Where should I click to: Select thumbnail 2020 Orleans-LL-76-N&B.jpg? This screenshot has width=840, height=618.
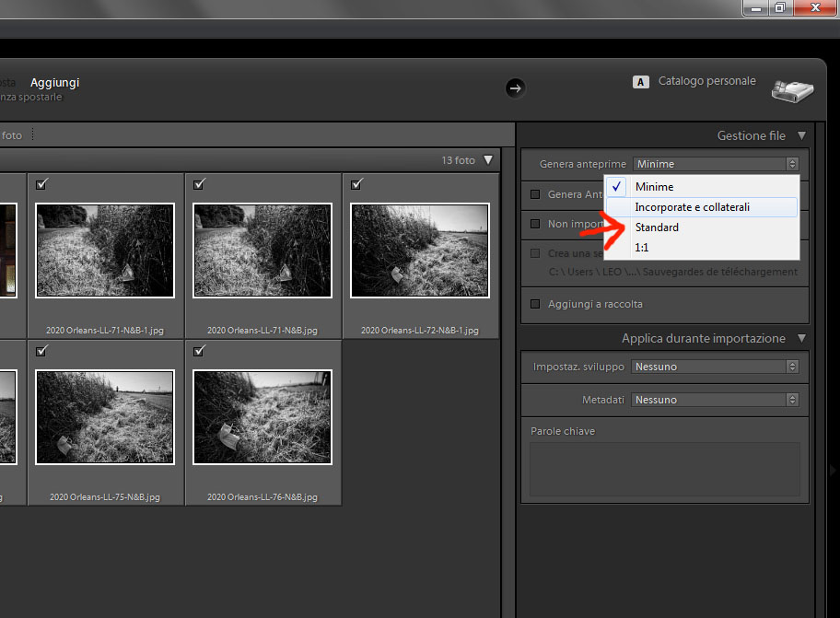262,416
